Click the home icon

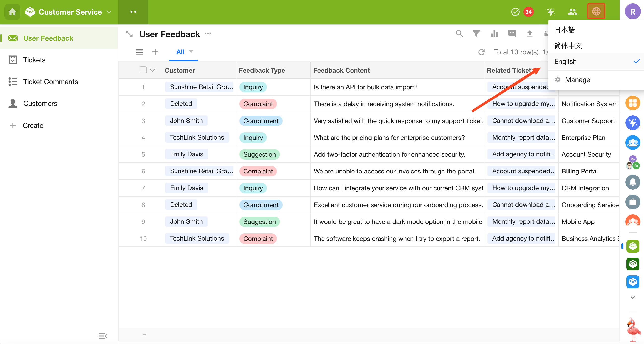click(x=12, y=12)
